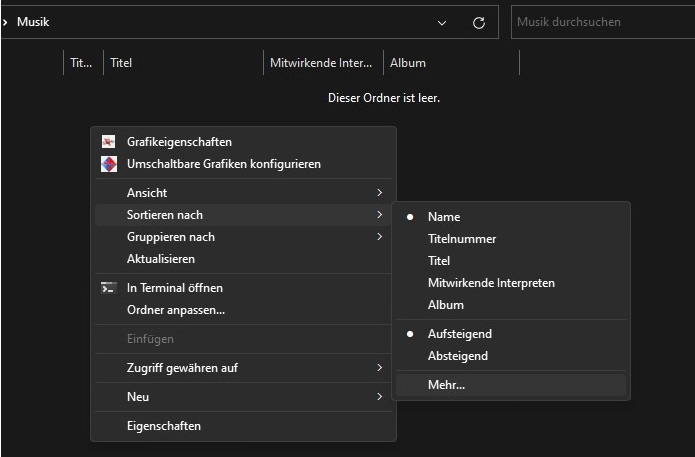This screenshot has height=457, width=695.
Task: Choose Absteigend sort order
Action: pyautogui.click(x=457, y=356)
